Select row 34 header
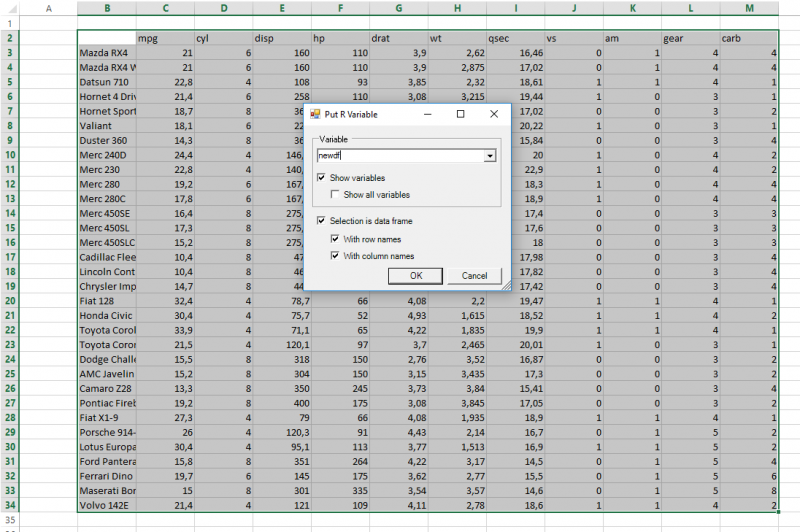The width and height of the screenshot is (800, 532). [10, 505]
